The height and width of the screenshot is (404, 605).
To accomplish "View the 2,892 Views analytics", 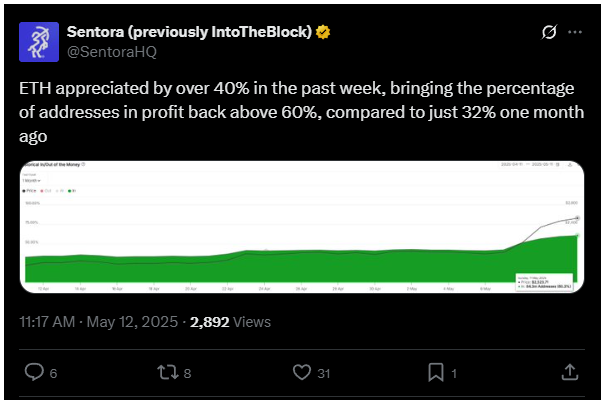I will pyautogui.click(x=230, y=322).
